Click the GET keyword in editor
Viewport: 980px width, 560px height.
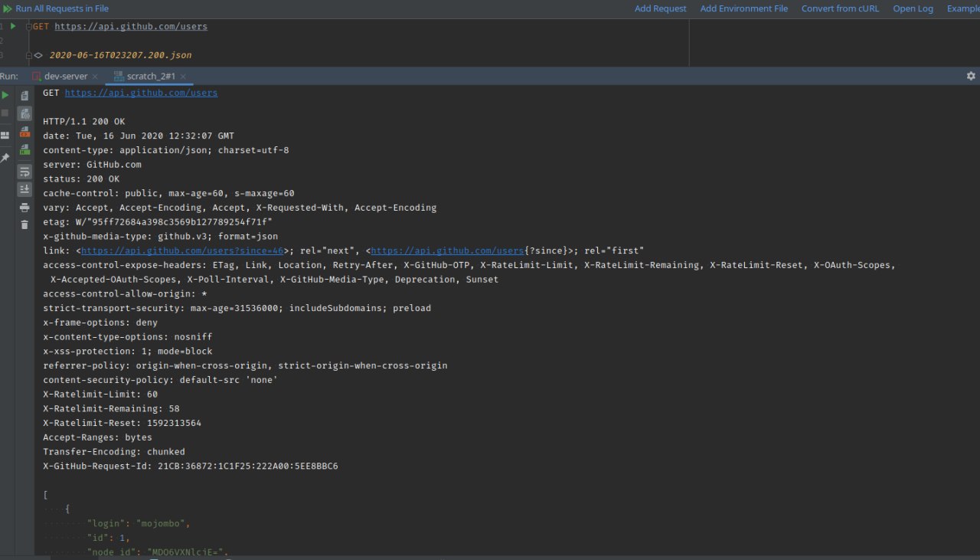click(41, 26)
